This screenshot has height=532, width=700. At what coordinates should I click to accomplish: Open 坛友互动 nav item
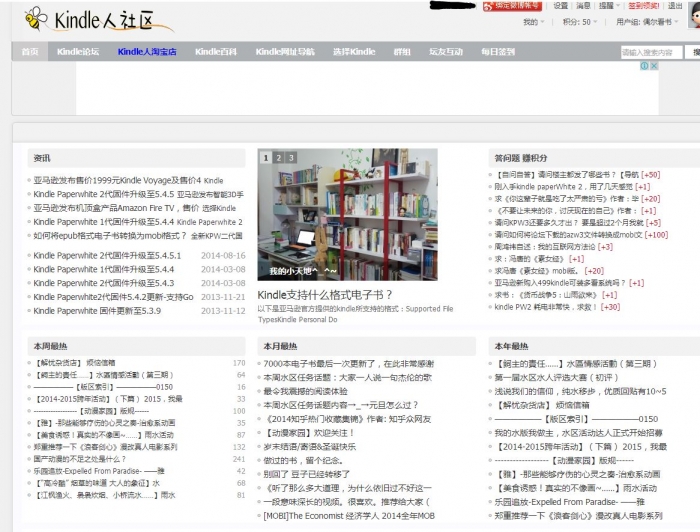click(x=446, y=52)
